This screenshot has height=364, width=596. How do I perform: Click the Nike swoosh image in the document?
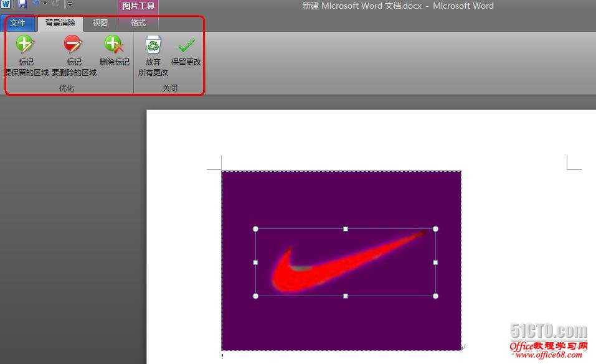tap(346, 261)
